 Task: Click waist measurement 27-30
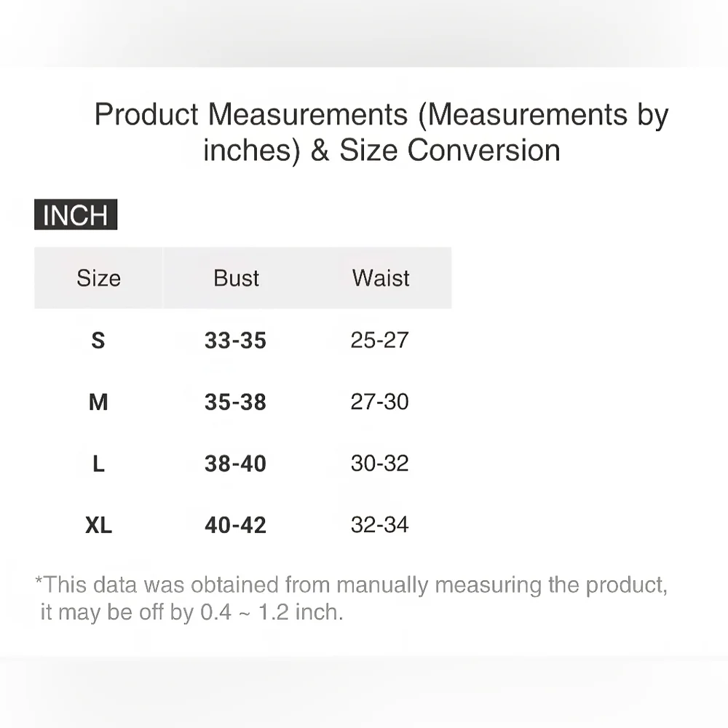(x=379, y=402)
